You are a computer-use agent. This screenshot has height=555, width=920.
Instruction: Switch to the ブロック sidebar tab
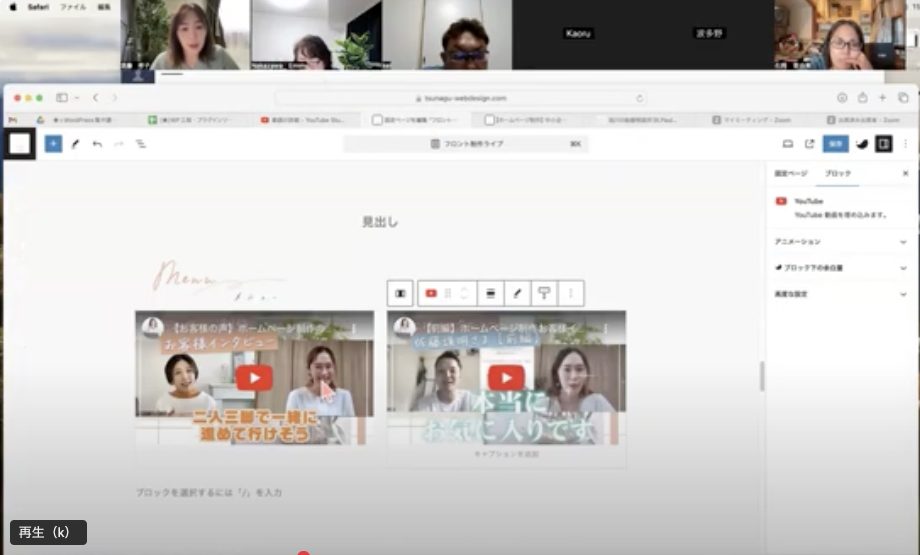(838, 174)
